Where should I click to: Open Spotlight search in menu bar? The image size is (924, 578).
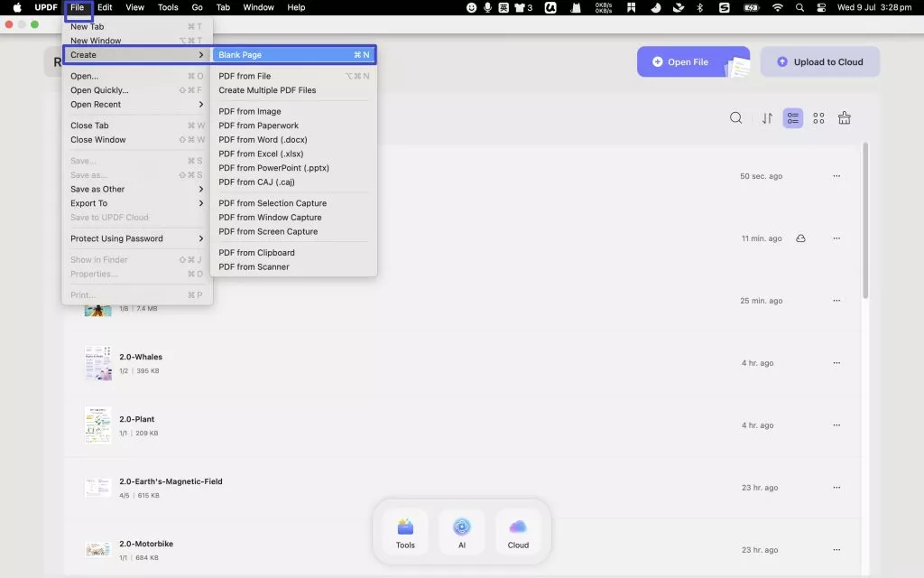tap(799, 7)
